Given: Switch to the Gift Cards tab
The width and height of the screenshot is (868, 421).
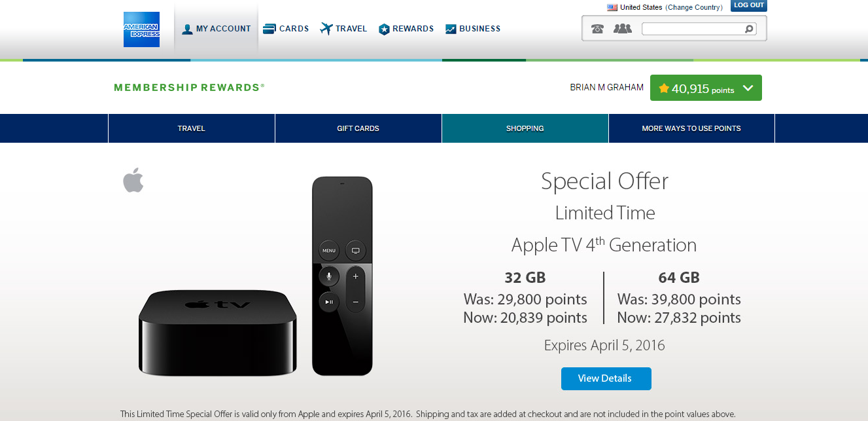Looking at the screenshot, I should (x=358, y=128).
